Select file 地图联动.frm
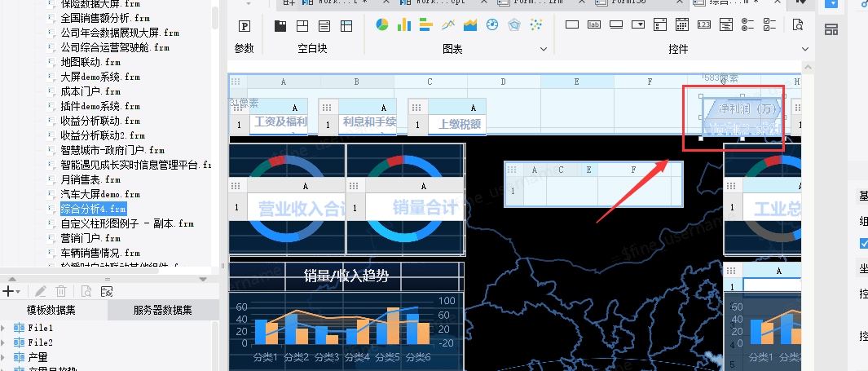This screenshot has height=371, width=868. (90, 62)
